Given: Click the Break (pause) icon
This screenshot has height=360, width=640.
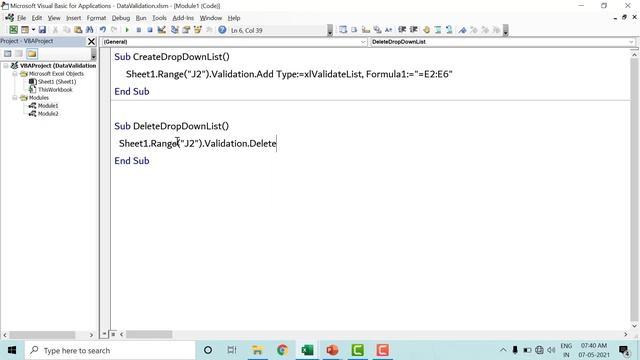Looking at the screenshot, I should (x=138, y=30).
